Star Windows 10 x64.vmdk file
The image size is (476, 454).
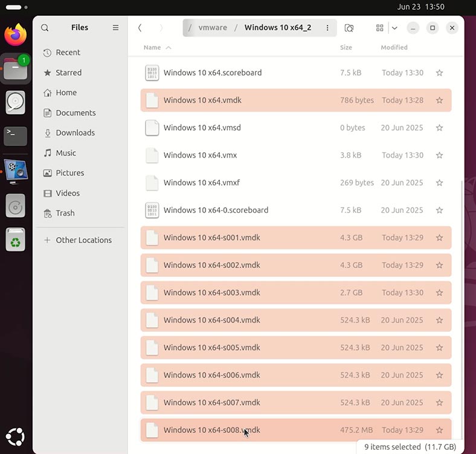click(x=439, y=100)
